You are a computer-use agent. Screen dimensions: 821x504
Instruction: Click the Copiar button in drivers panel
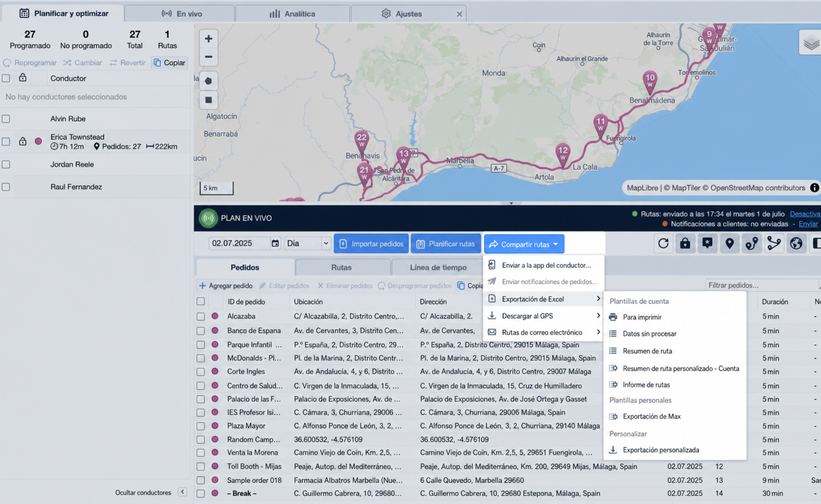(170, 63)
